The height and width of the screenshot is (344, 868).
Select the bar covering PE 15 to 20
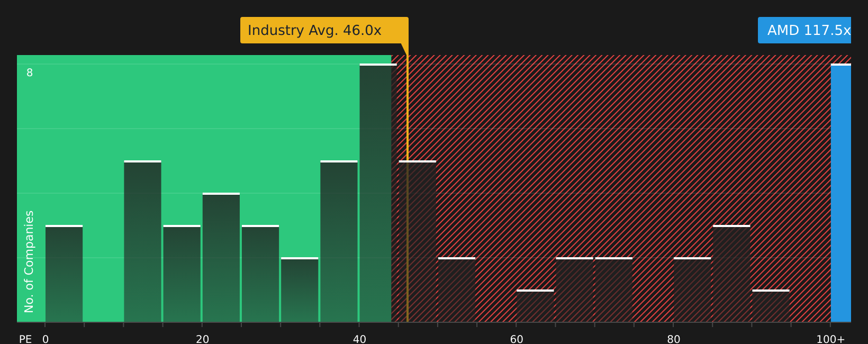[x=182, y=274]
